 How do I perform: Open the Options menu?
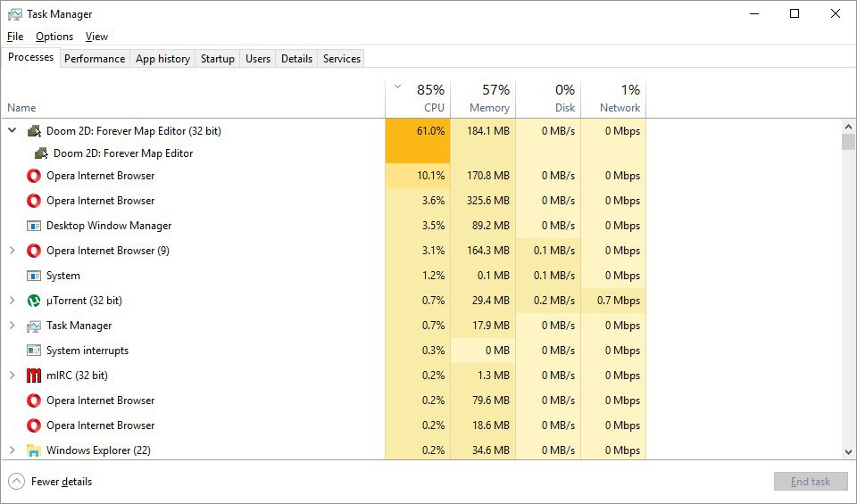(54, 37)
